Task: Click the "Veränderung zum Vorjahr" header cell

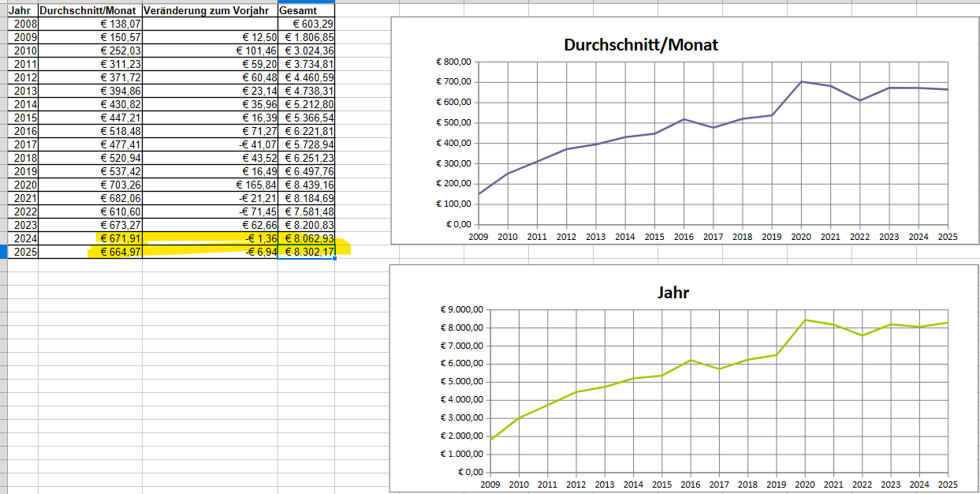Action: click(209, 10)
